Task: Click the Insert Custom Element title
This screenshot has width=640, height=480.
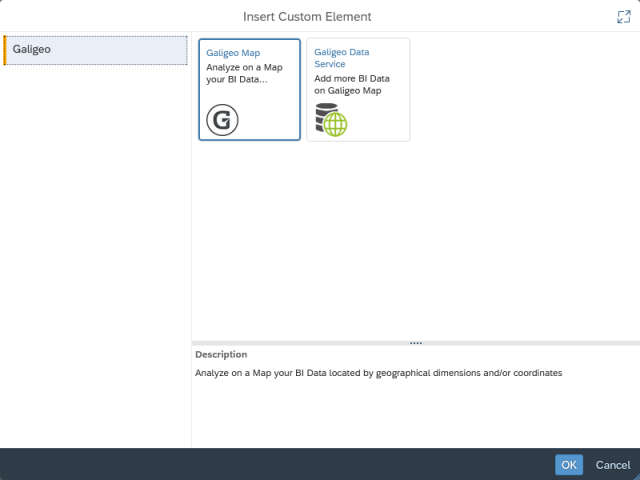Action: point(307,17)
